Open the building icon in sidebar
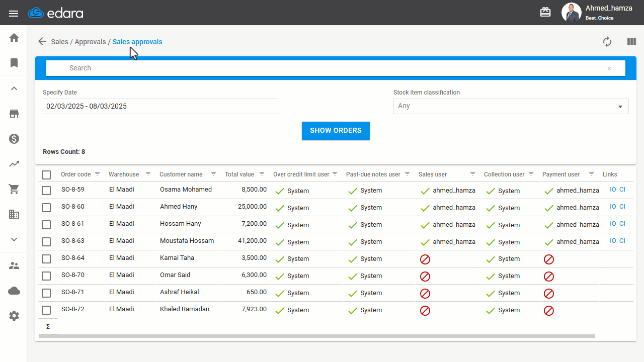Screen dimensions: 644x362 click(14, 214)
